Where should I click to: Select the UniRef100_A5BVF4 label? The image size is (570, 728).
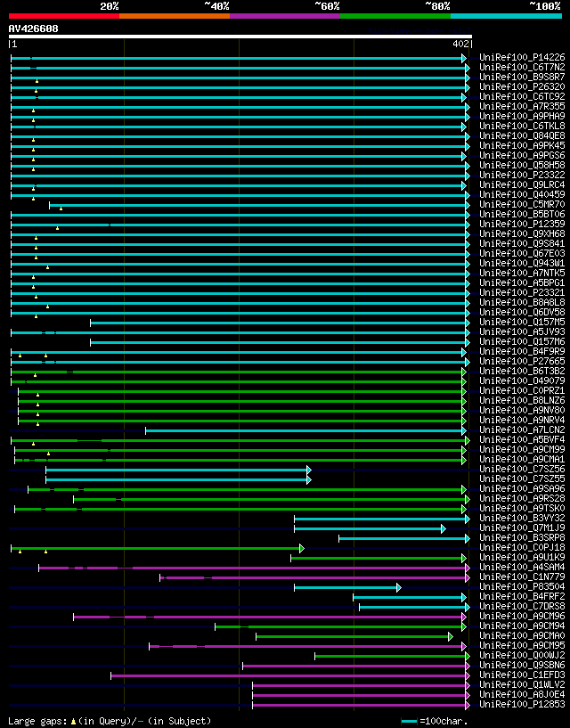(x=522, y=439)
